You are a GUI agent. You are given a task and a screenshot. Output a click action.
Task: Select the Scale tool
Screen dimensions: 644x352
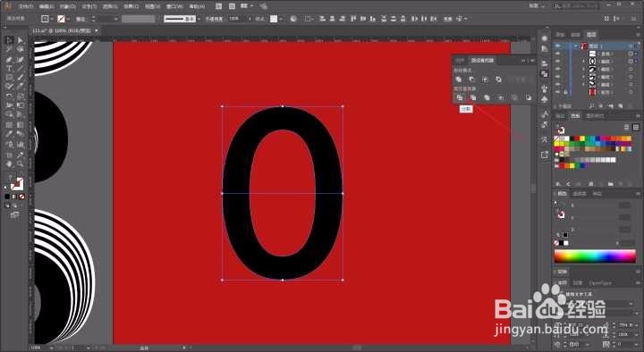point(20,96)
